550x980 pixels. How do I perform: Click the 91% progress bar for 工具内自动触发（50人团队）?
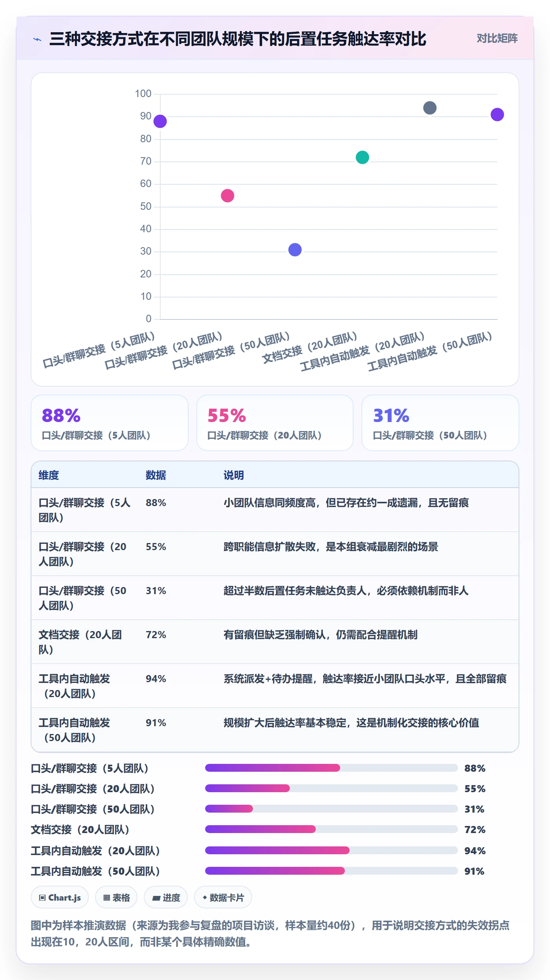pos(332,871)
